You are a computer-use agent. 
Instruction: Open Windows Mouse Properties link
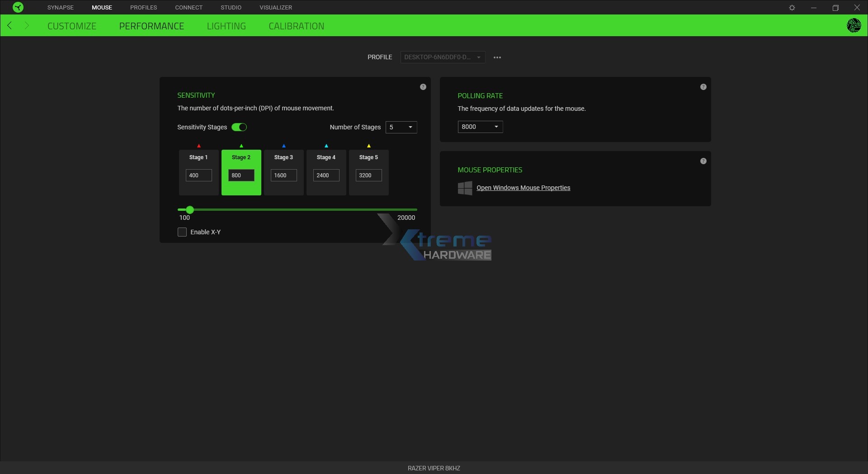click(524, 188)
